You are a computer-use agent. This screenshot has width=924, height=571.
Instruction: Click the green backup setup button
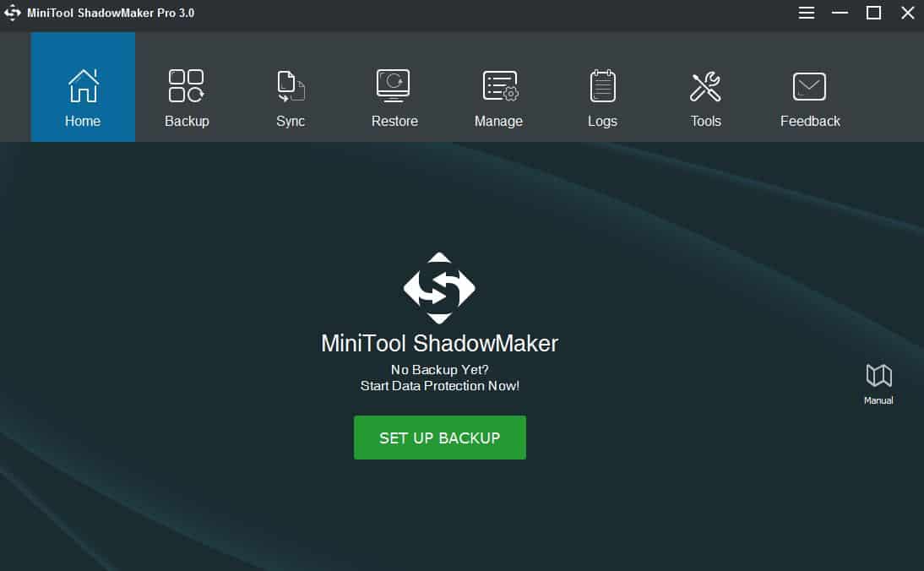coord(439,437)
